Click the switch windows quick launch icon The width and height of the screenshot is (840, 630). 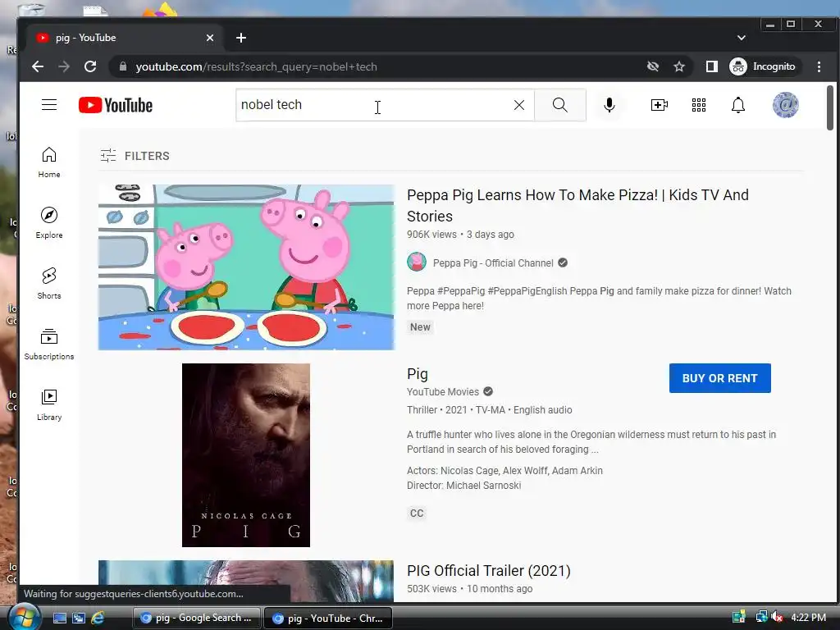click(x=78, y=618)
